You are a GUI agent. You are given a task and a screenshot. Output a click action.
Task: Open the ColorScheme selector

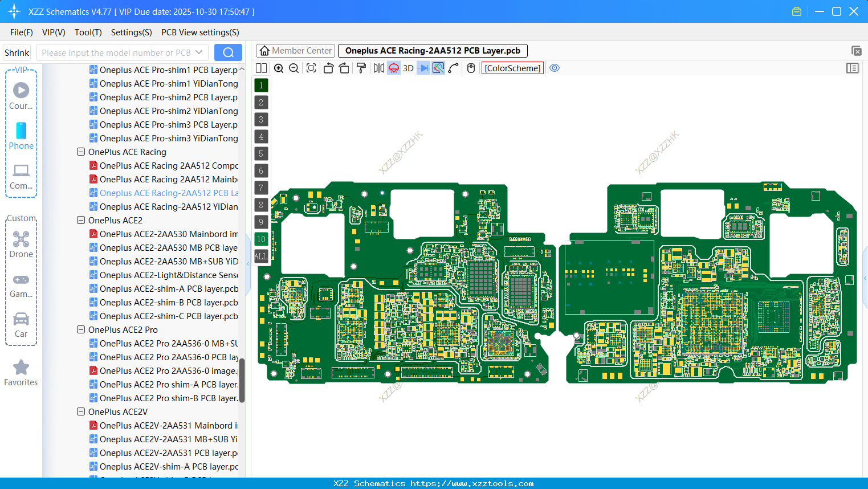point(512,68)
